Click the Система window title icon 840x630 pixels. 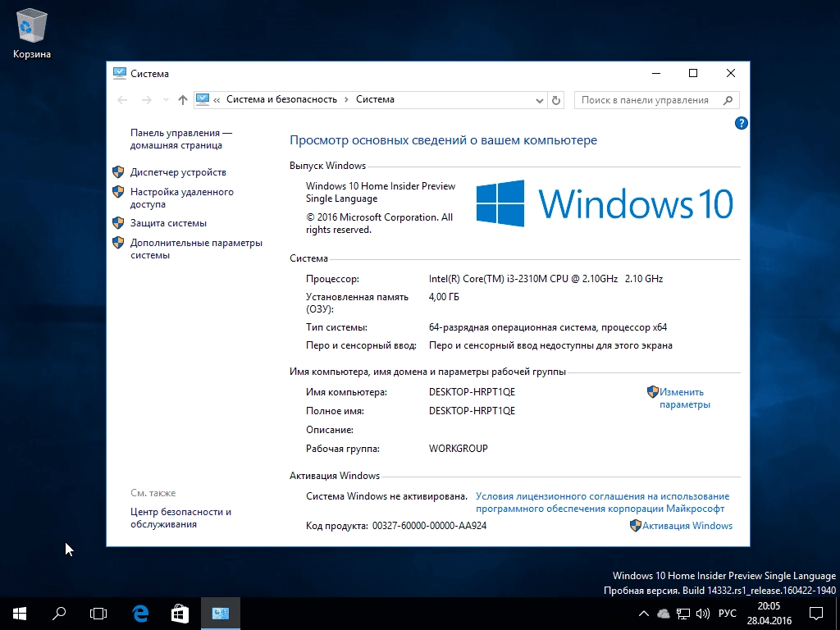coord(120,73)
